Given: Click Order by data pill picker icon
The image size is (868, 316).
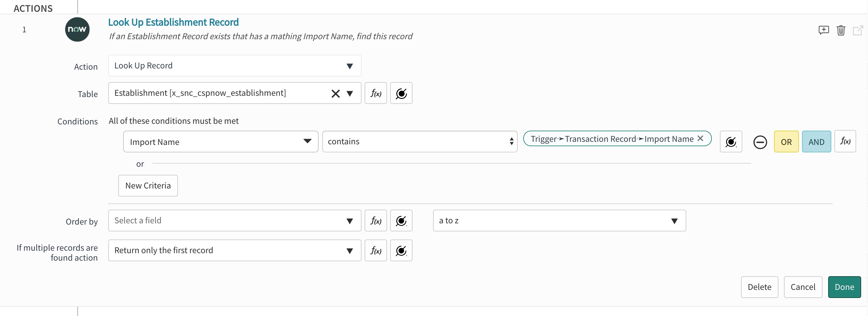Looking at the screenshot, I should (401, 221).
